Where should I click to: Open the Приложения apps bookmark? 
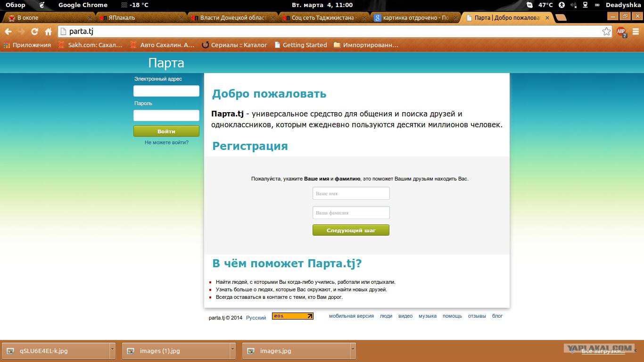[x=27, y=45]
